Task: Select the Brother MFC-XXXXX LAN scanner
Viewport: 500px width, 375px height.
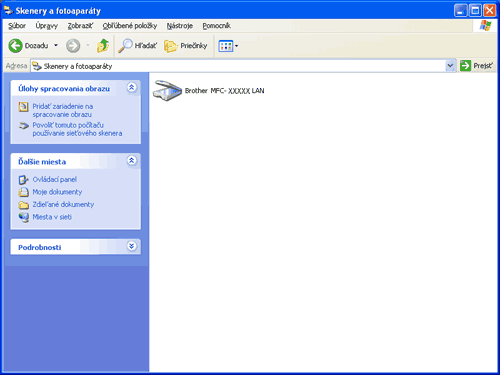Action: pyautogui.click(x=209, y=91)
